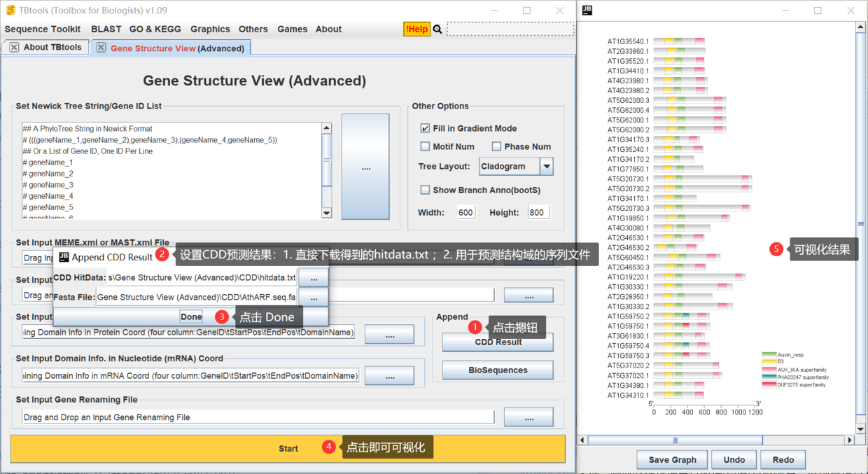Click the Redo button in the graph window
868x474 pixels.
(783, 459)
